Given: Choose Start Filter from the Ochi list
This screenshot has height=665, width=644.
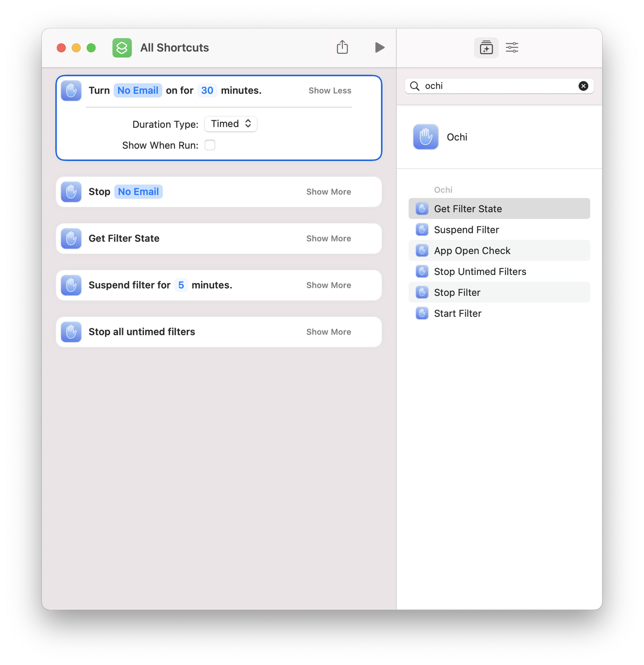Looking at the screenshot, I should pos(457,313).
